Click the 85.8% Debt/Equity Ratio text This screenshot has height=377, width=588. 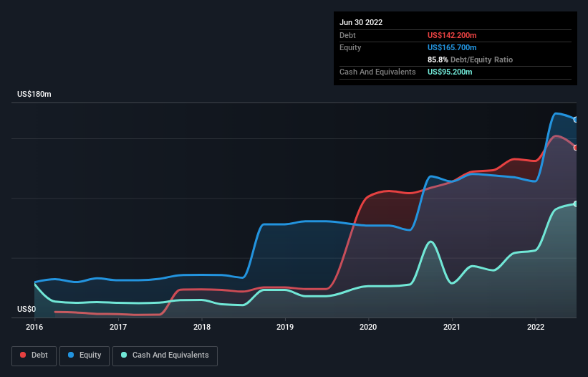[x=471, y=59]
